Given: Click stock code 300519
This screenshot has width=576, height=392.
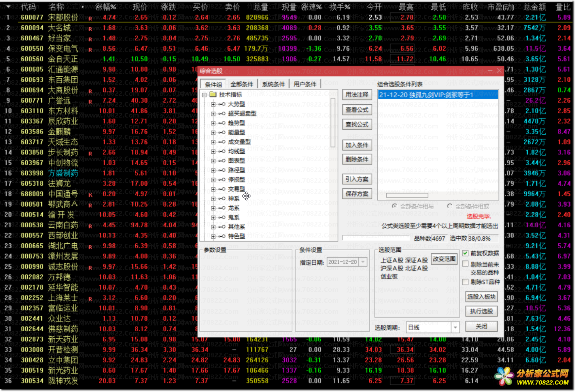Looking at the screenshot, I should click(x=32, y=371).
